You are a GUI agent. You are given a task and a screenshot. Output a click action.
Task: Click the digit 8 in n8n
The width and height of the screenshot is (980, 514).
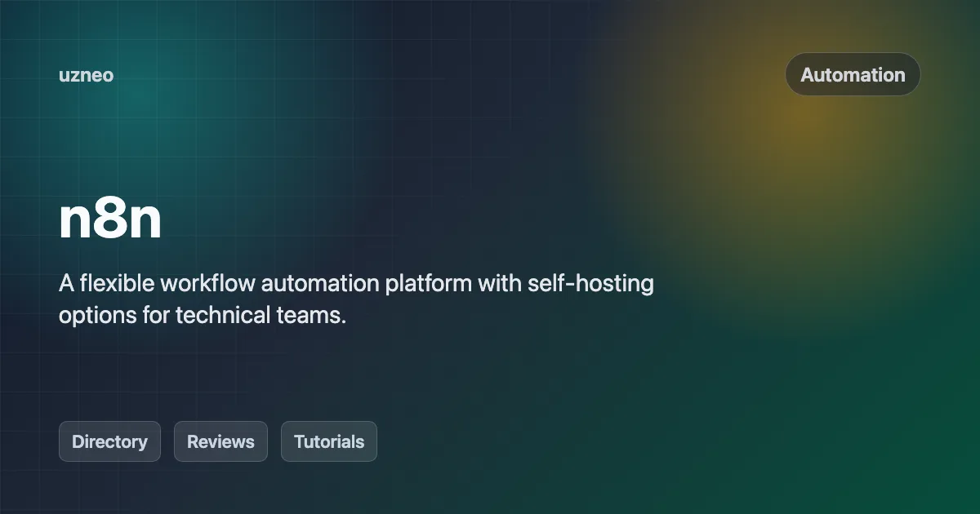point(110,219)
